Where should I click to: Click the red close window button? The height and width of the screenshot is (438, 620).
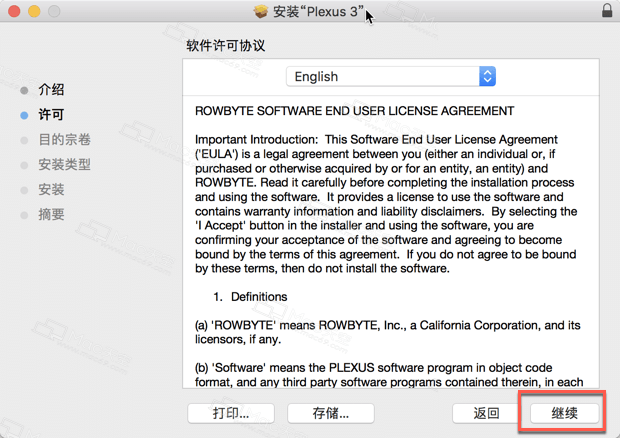click(14, 11)
